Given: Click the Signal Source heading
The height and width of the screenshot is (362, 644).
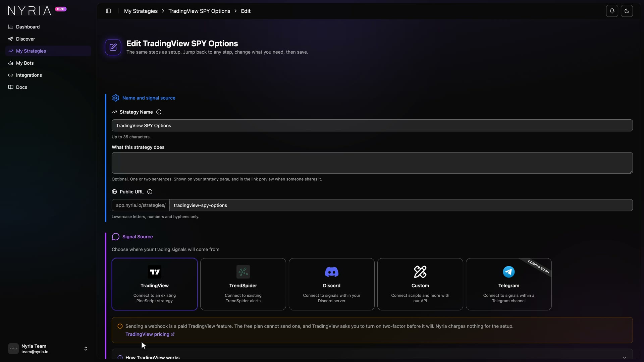Looking at the screenshot, I should (138, 237).
